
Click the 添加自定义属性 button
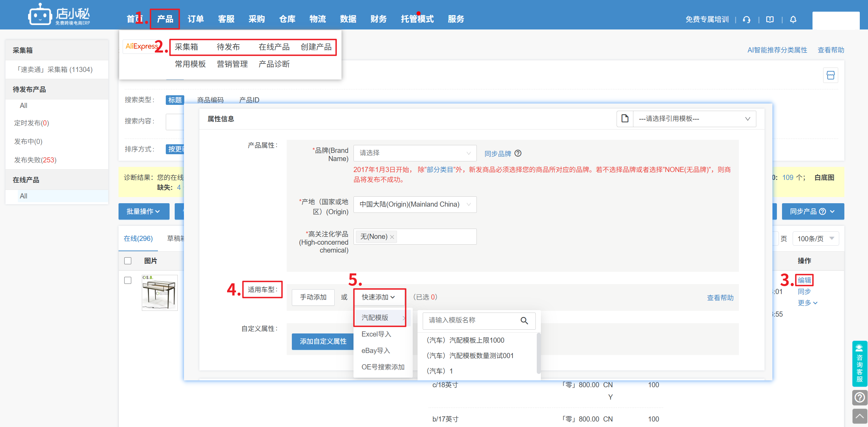[323, 341]
